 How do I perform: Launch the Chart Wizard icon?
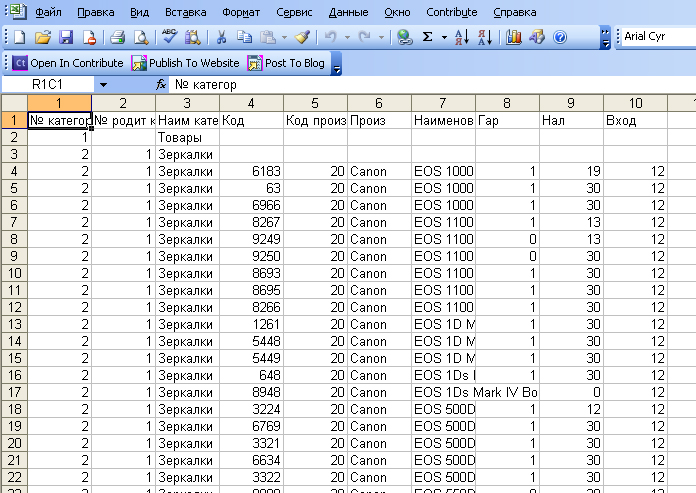514,37
